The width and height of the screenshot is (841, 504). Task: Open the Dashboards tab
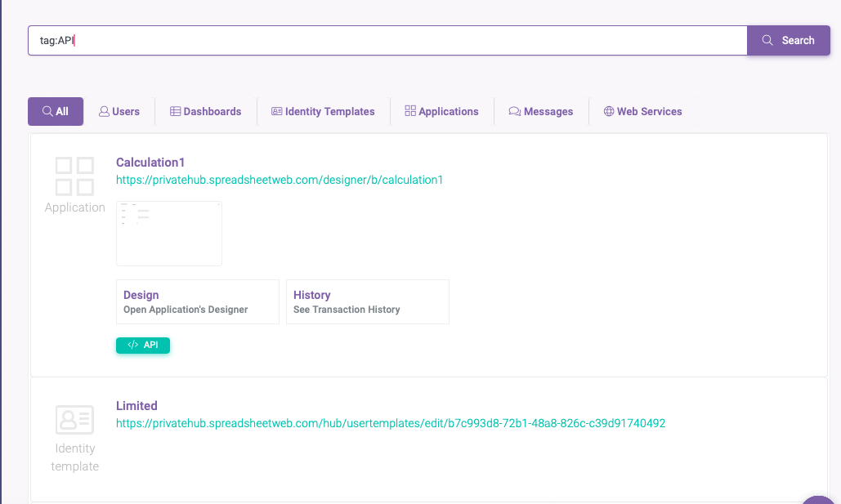206,112
